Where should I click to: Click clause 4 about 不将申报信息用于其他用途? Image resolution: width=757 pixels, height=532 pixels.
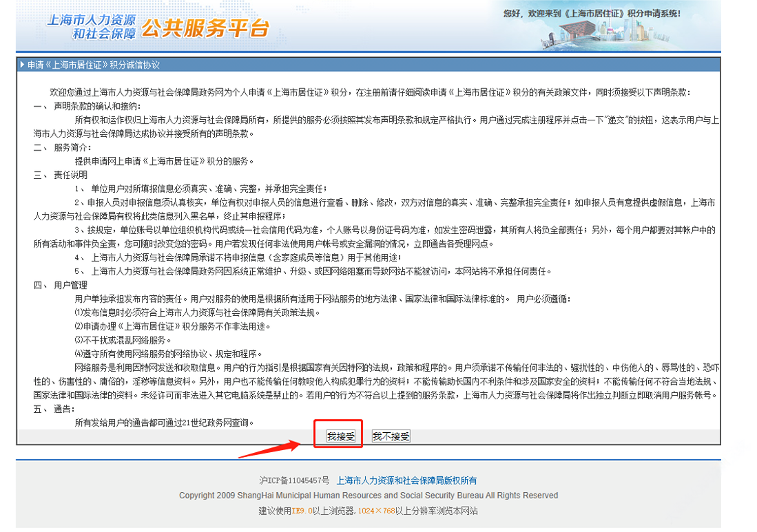[238, 257]
